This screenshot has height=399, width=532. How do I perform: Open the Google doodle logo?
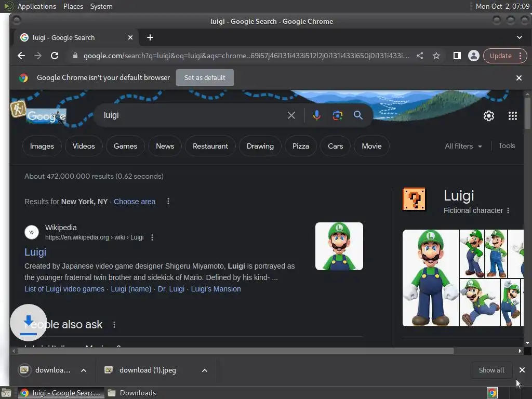click(x=46, y=116)
